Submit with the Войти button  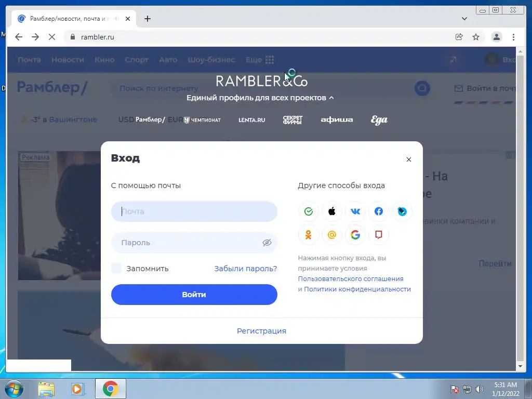click(x=194, y=295)
